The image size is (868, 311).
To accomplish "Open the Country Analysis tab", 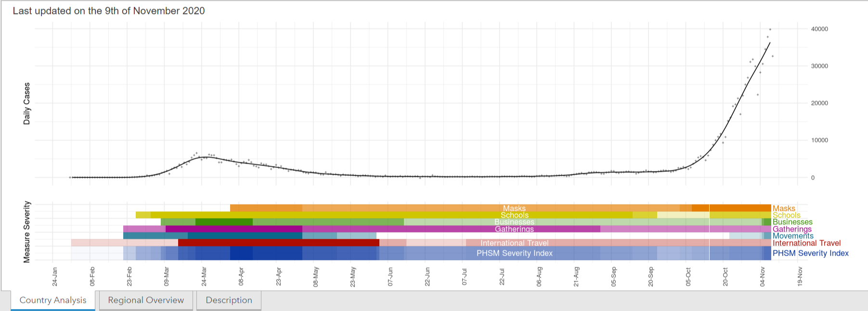I will pyautogui.click(x=53, y=300).
